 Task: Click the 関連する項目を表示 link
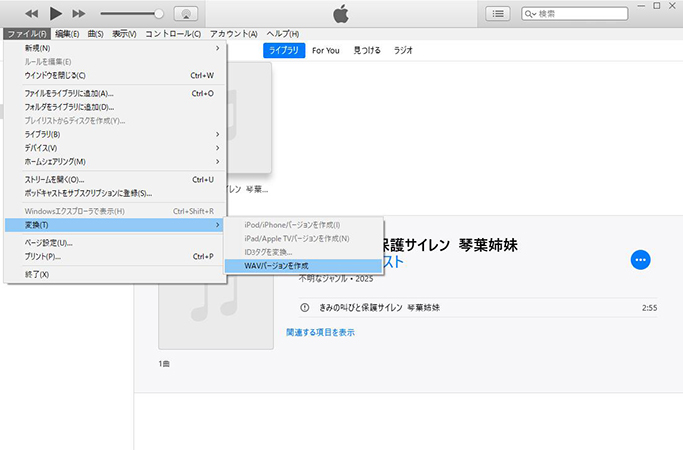[320, 332]
